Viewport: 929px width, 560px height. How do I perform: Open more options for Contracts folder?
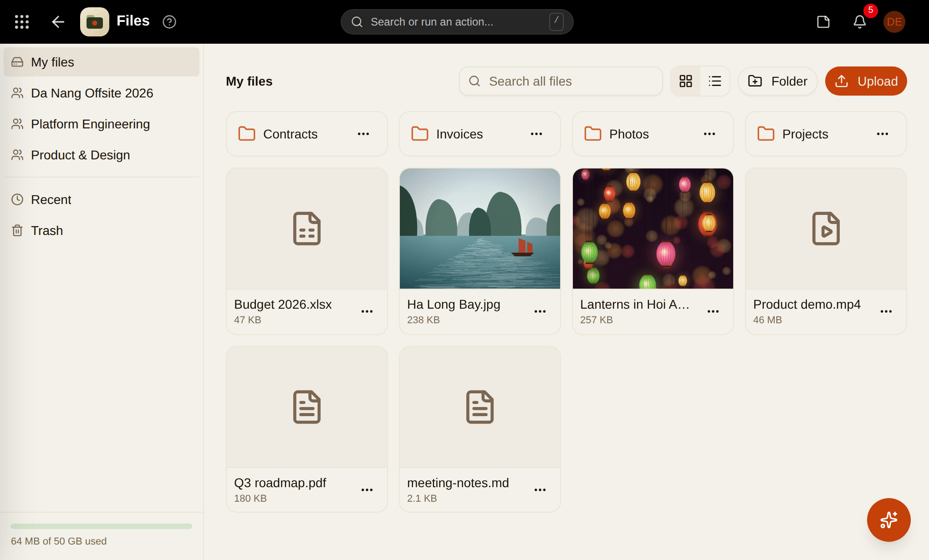pyautogui.click(x=363, y=134)
